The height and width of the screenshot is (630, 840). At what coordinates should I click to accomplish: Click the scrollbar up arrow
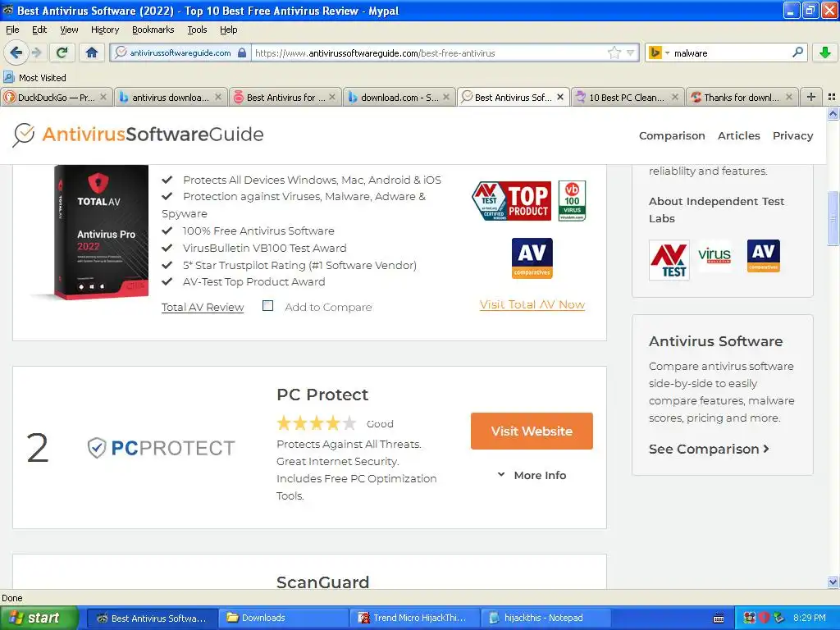point(833,113)
